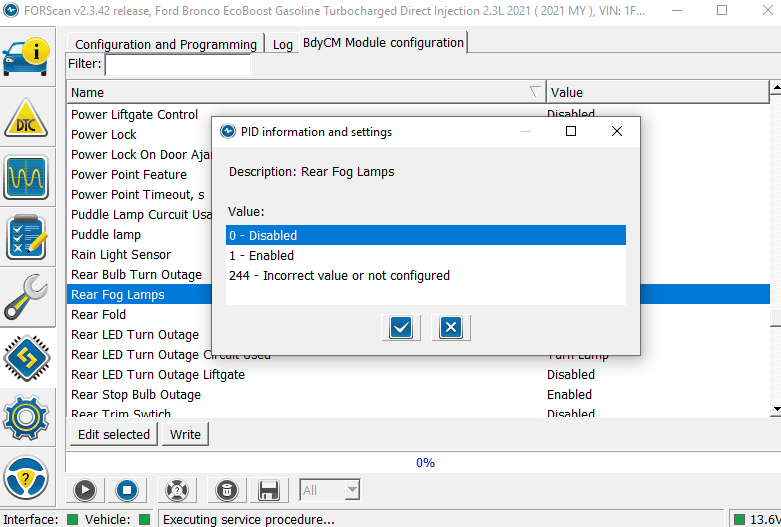
Task: Click the Filter text field
Action: [x=178, y=64]
